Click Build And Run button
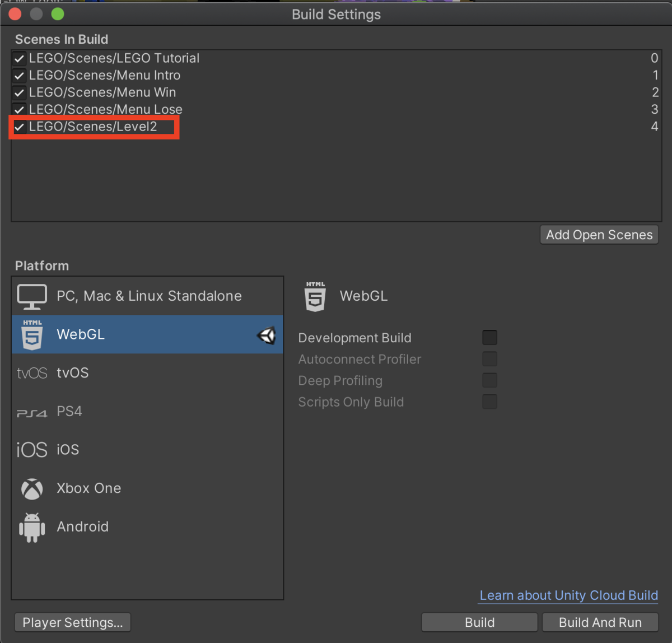 pyautogui.click(x=600, y=622)
